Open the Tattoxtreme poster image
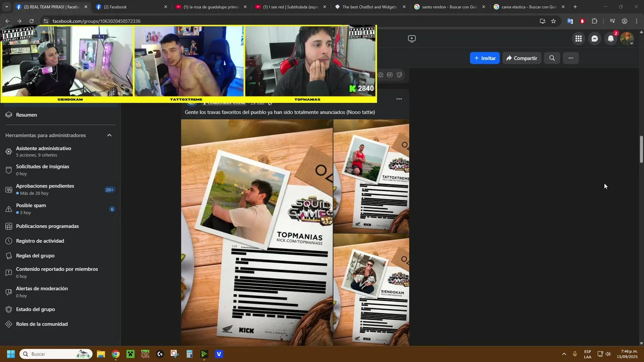This screenshot has height=362, width=644. coord(372,176)
